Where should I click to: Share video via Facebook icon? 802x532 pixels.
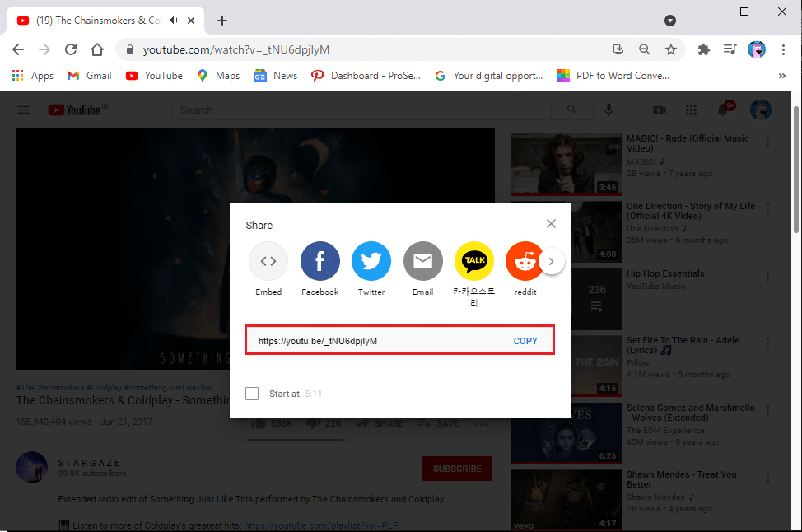(x=319, y=262)
